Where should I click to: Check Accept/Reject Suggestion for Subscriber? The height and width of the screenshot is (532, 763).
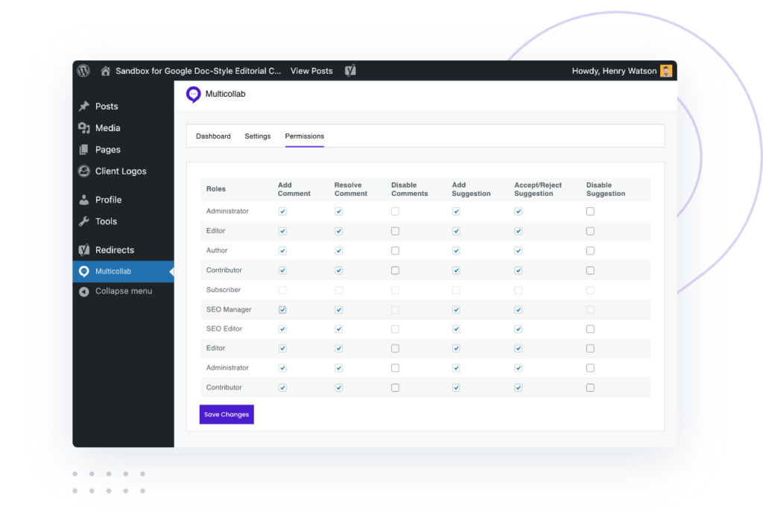click(x=519, y=290)
